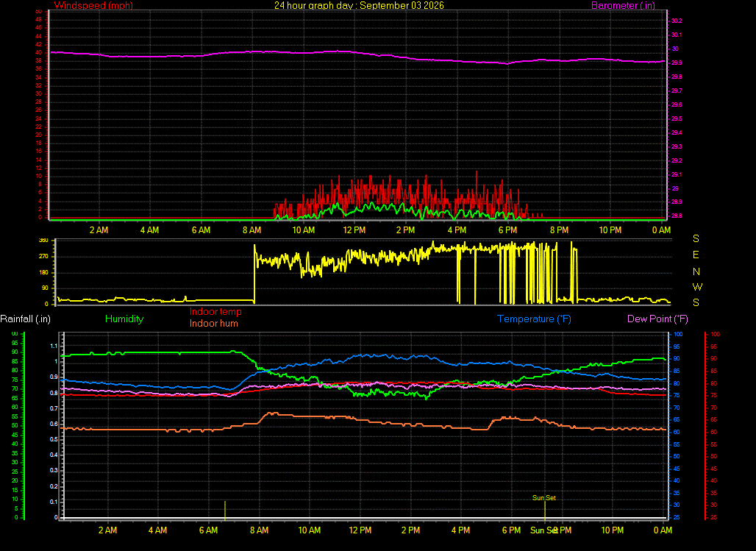The image size is (756, 551).
Task: Click the windspeed axis value 40
Action: [38, 52]
